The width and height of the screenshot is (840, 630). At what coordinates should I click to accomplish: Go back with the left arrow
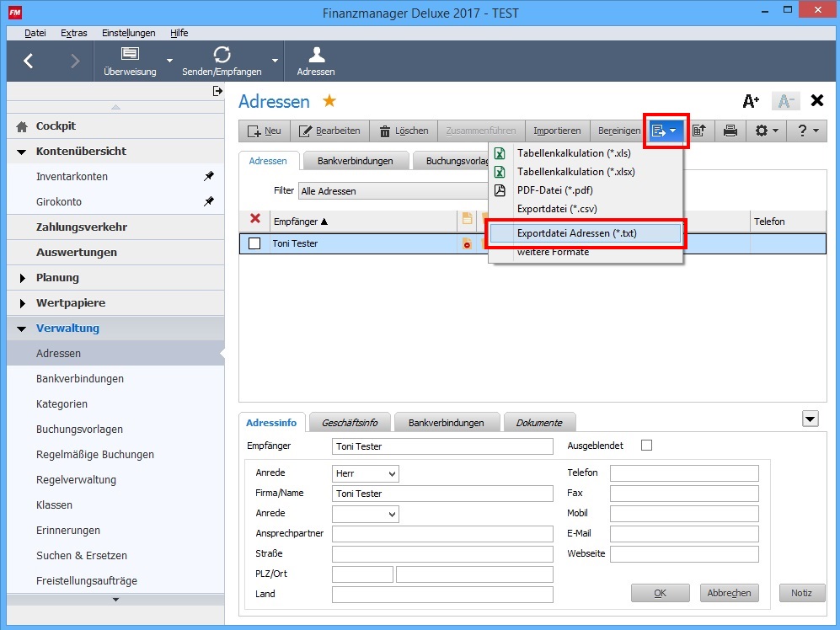(x=29, y=61)
